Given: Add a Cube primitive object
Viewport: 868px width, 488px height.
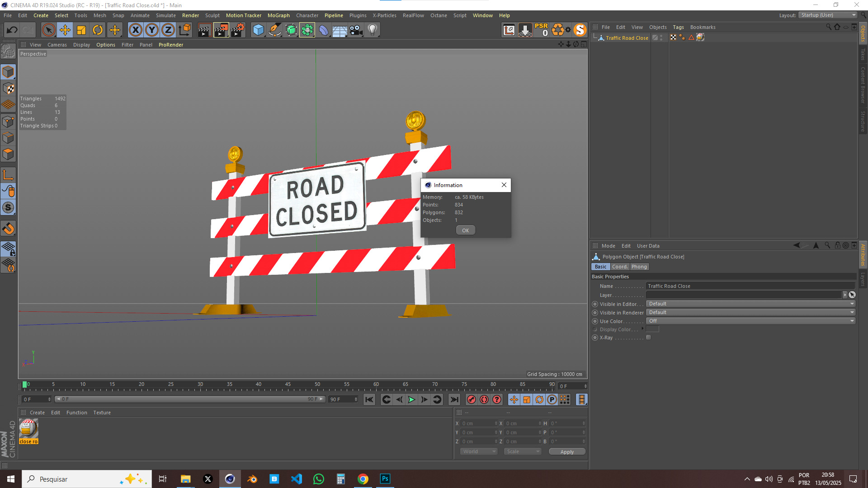Looking at the screenshot, I should (x=258, y=30).
